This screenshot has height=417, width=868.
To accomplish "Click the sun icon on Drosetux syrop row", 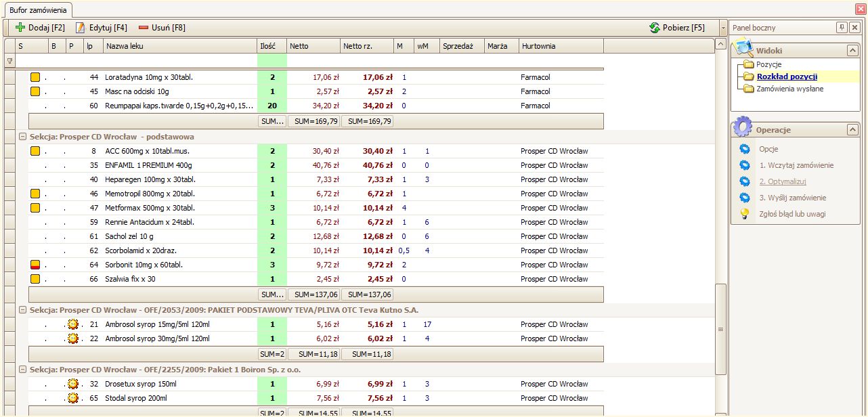I will click(x=73, y=384).
